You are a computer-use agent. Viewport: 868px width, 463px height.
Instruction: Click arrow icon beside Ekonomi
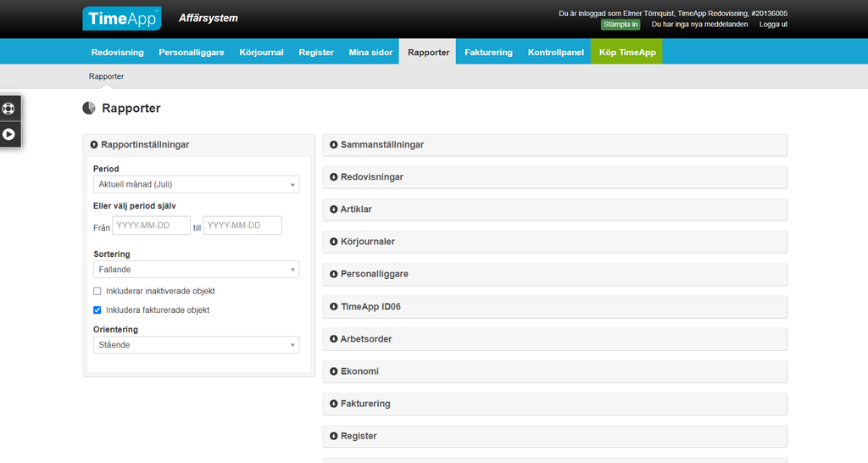(333, 371)
